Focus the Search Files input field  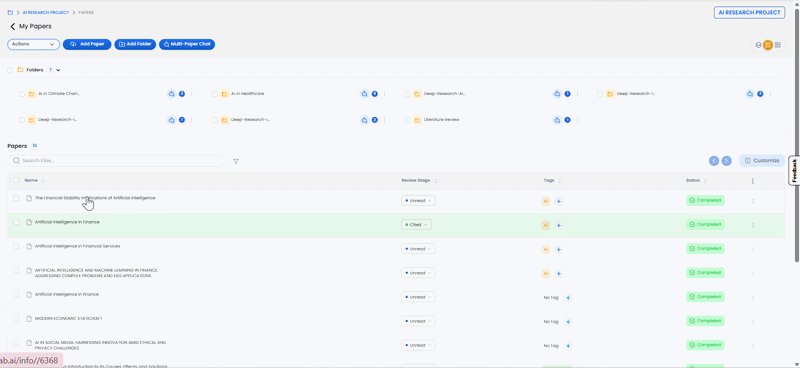pos(116,161)
